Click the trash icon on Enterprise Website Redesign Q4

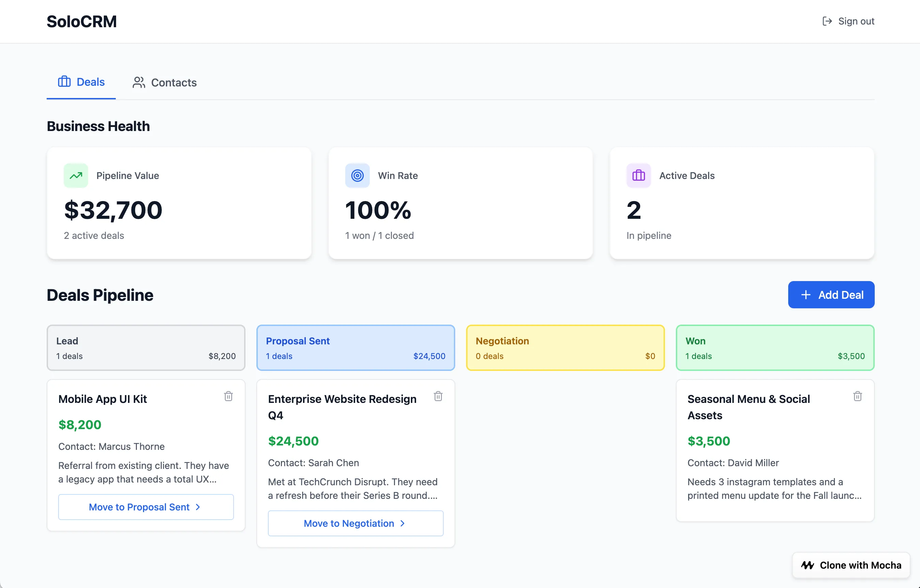pyautogui.click(x=438, y=397)
